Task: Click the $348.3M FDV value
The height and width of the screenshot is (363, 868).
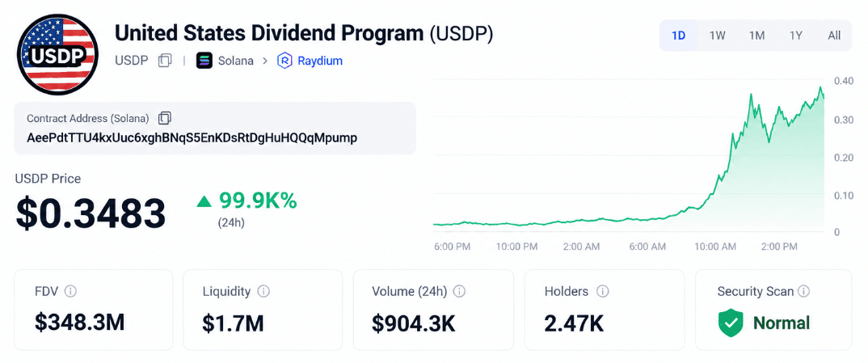Action: click(80, 323)
